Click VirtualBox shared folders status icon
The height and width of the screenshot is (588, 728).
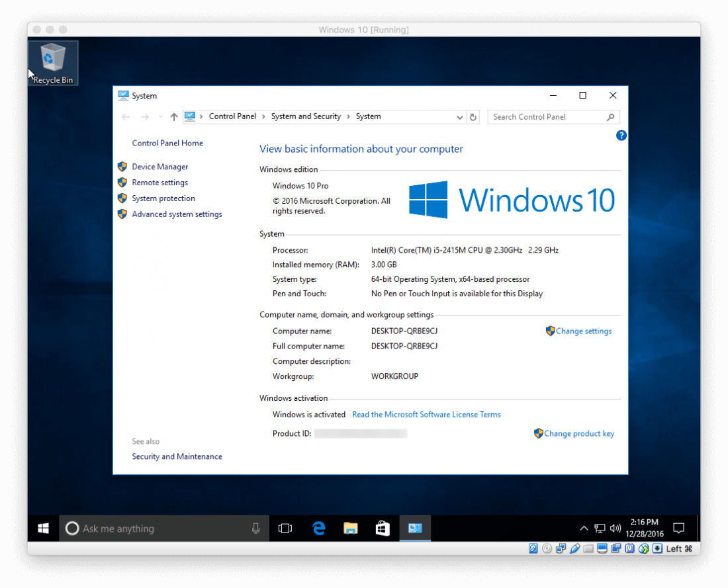pos(588,548)
